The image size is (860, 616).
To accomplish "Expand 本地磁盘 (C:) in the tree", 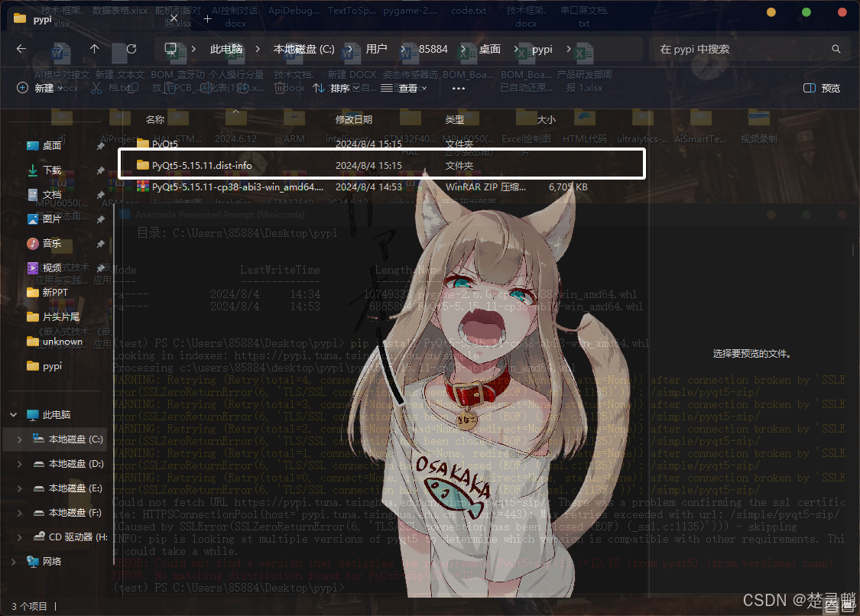I will click(20, 439).
